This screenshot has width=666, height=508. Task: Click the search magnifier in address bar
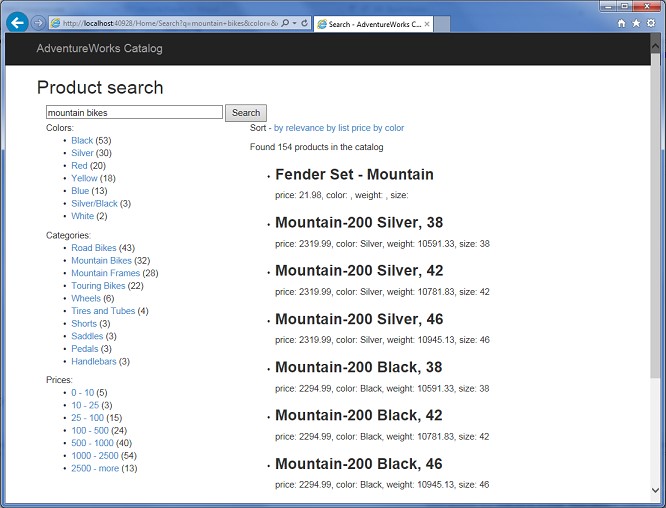[x=285, y=23]
